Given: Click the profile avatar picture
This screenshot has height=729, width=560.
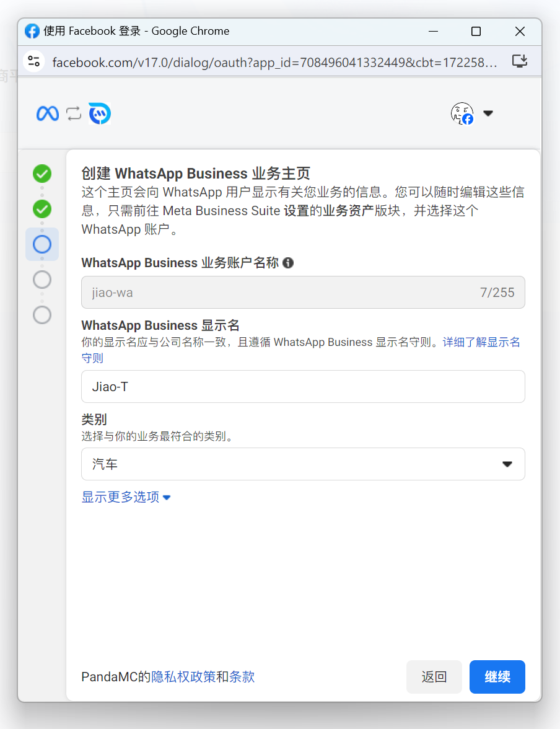Looking at the screenshot, I should coord(462,113).
